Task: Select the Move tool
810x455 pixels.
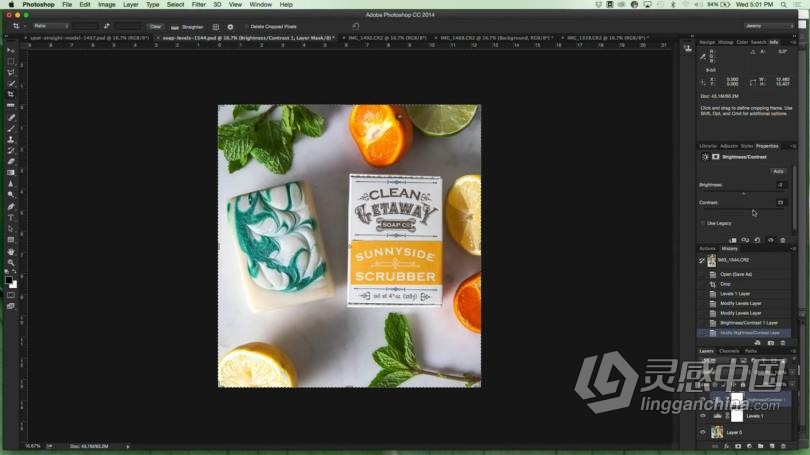Action: pos(11,51)
